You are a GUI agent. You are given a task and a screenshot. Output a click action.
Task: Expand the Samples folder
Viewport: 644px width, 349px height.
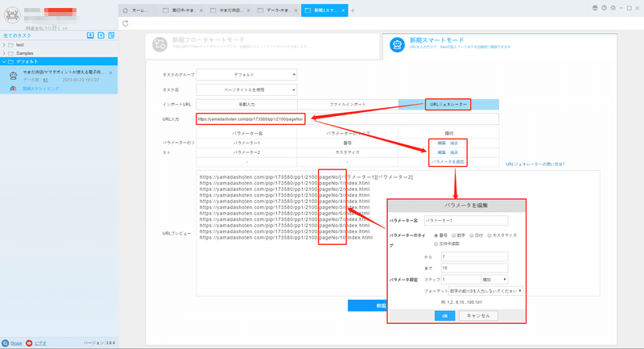(4, 53)
